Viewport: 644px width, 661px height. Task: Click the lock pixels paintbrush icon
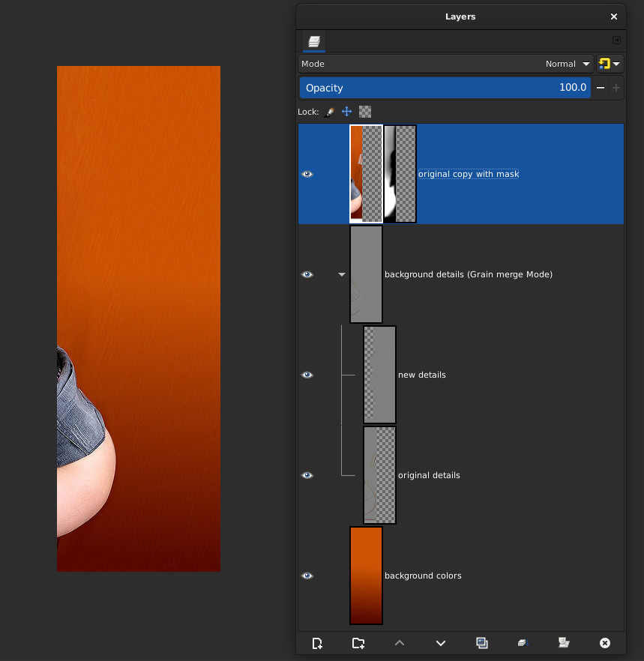[x=328, y=112]
